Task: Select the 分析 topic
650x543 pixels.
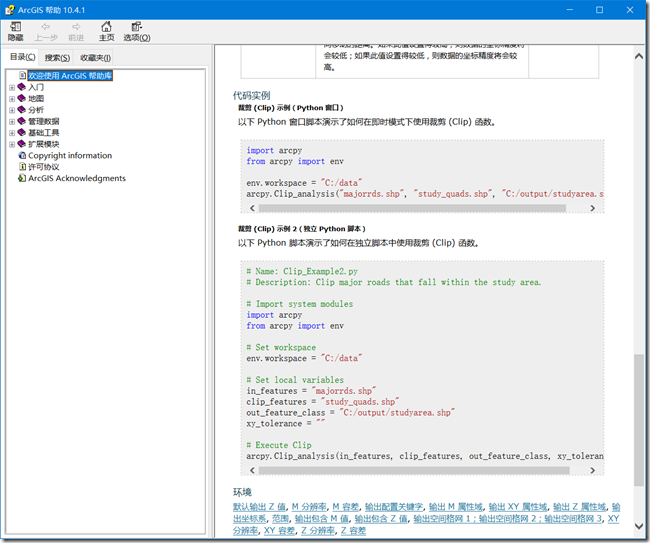Action: click(36, 110)
